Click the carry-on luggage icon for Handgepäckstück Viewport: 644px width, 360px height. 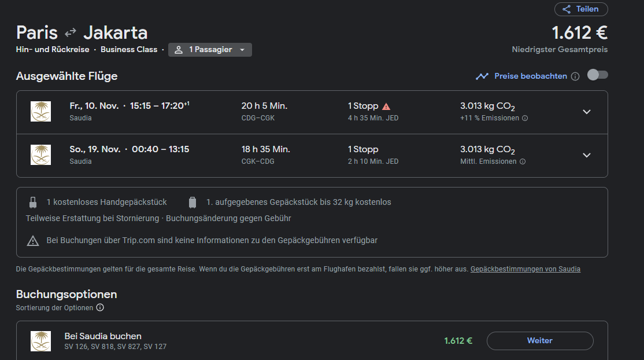pos(33,201)
